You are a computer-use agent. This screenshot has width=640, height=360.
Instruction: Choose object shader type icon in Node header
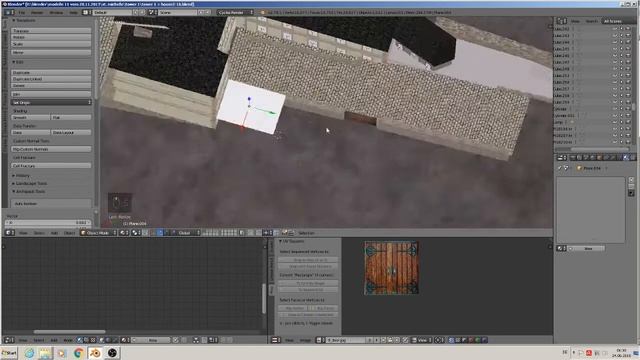pos(102,340)
